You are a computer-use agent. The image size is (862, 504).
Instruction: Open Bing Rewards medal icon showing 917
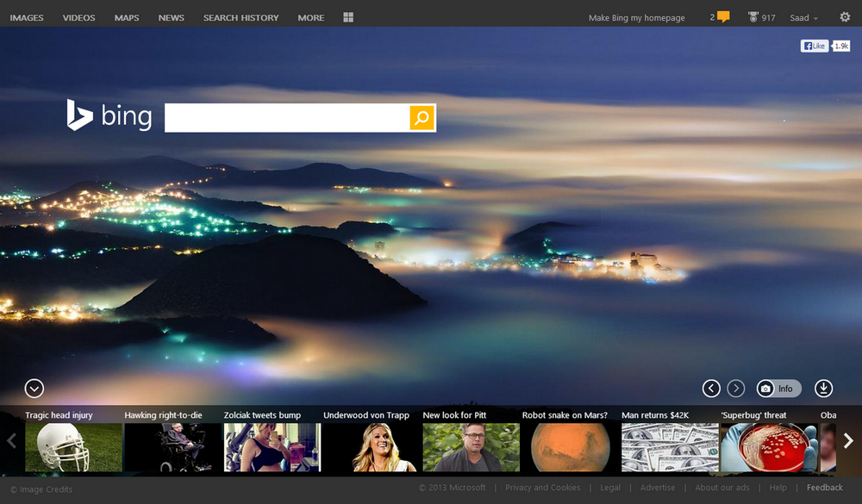coord(753,17)
